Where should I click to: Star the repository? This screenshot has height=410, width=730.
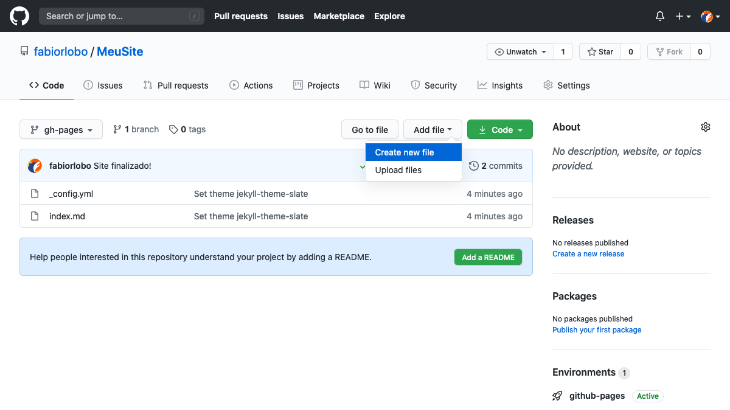[x=600, y=52]
